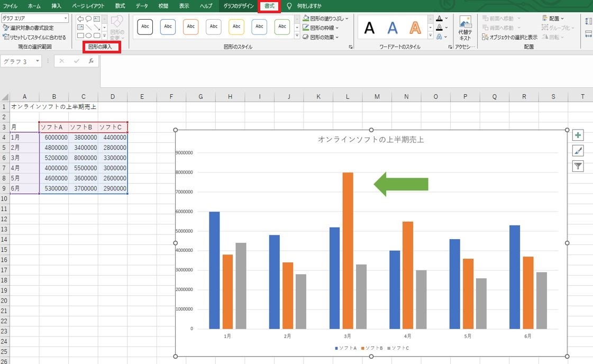Select the orange outlined WordArt A style

click(x=415, y=28)
